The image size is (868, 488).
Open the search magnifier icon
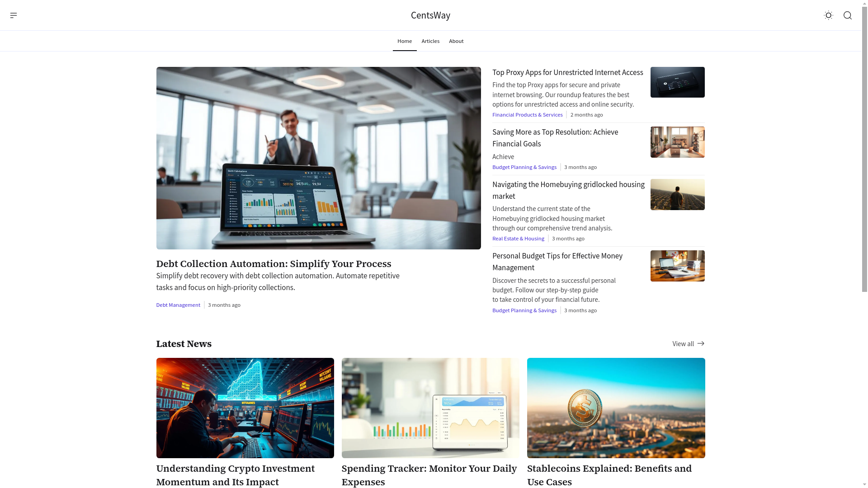[x=848, y=15]
